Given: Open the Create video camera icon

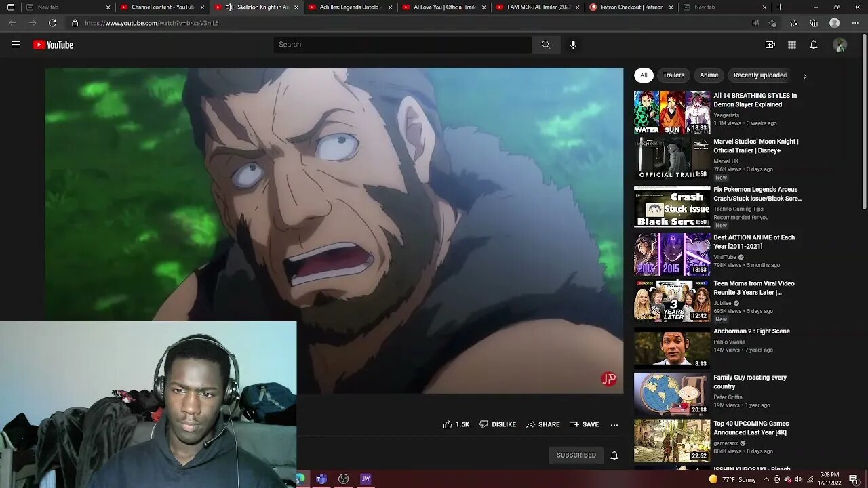Looking at the screenshot, I should click(770, 45).
